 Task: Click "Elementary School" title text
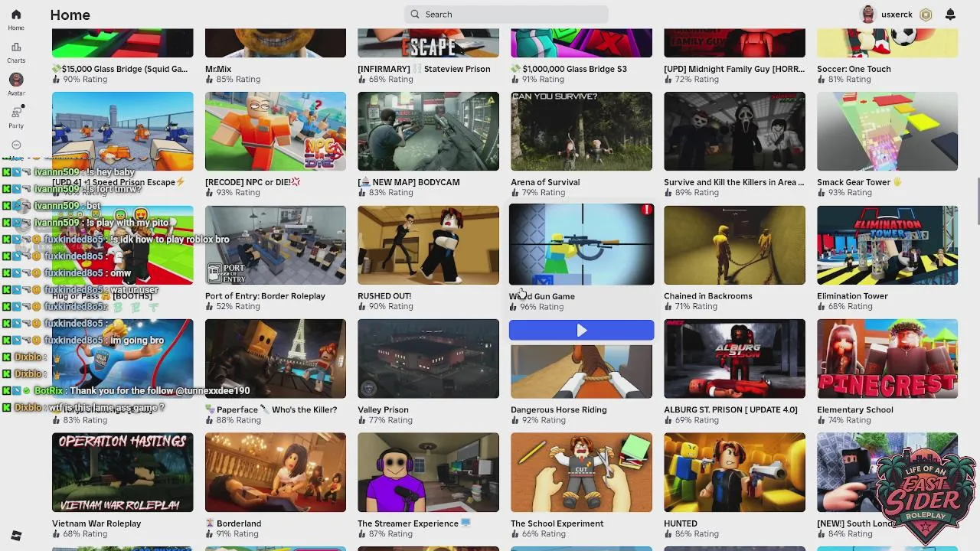pyautogui.click(x=854, y=409)
